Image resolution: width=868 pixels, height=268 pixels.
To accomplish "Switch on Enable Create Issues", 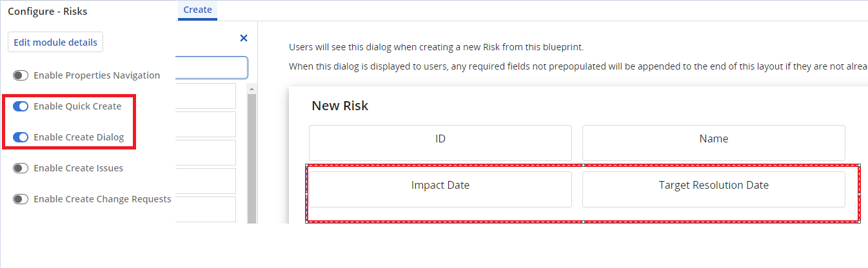I will [21, 168].
